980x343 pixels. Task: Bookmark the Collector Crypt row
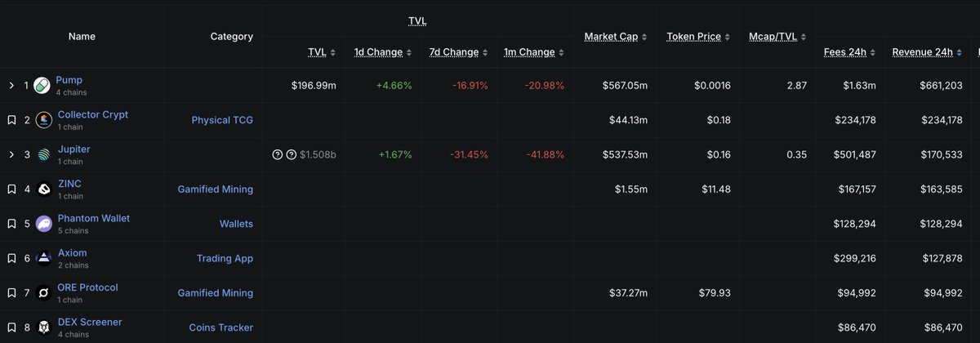pyautogui.click(x=11, y=120)
